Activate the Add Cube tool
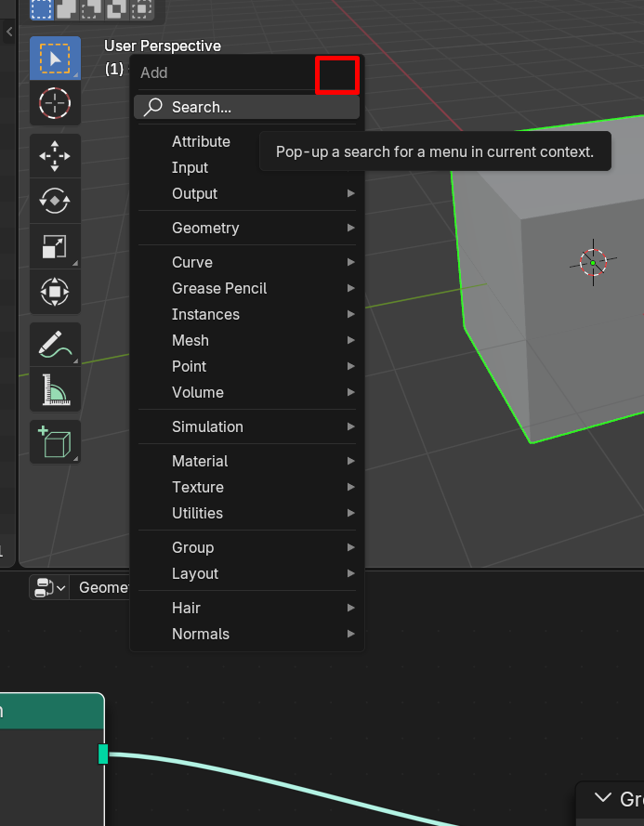This screenshot has width=644, height=826. [56, 442]
